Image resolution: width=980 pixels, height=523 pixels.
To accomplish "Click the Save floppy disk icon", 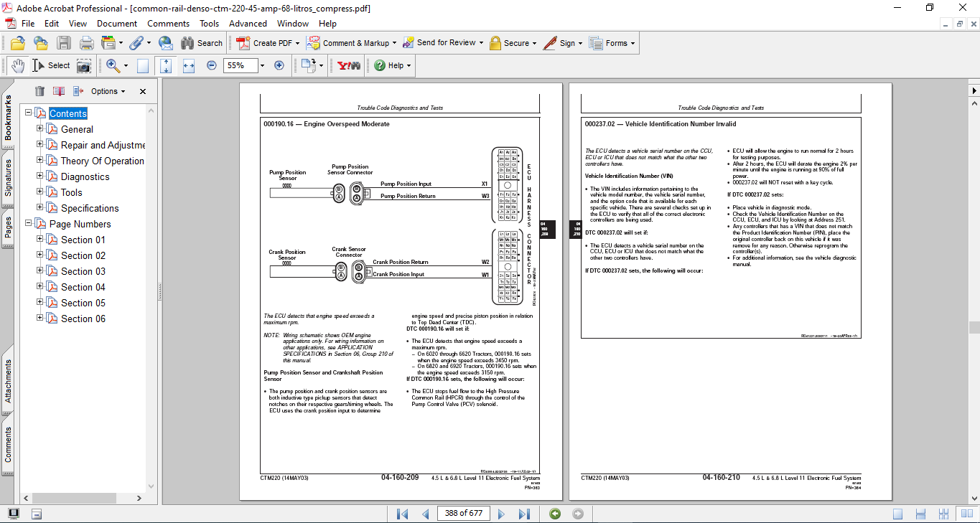I will (64, 43).
